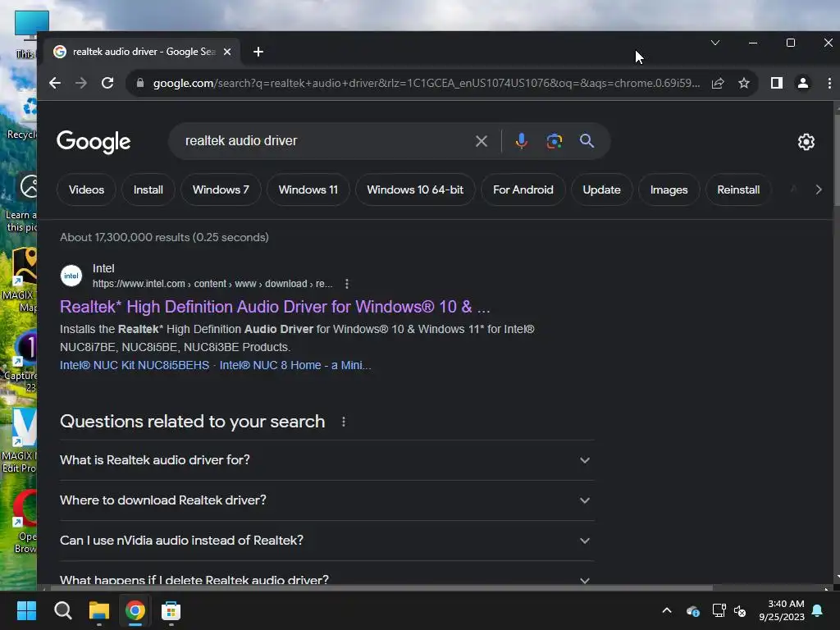The image size is (840, 630).
Task: Close the realtek audio driver tab
Action: pos(227,52)
